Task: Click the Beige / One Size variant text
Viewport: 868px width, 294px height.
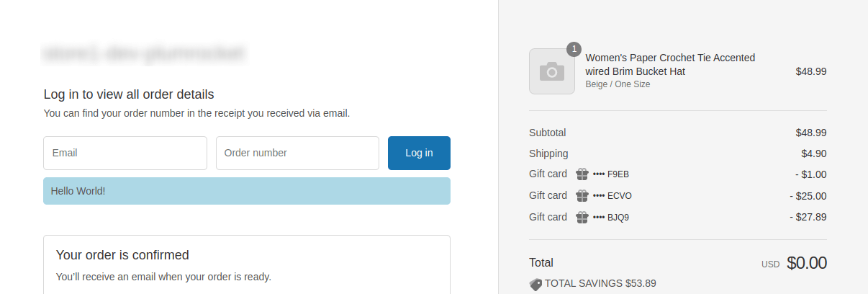Action: 618,84
